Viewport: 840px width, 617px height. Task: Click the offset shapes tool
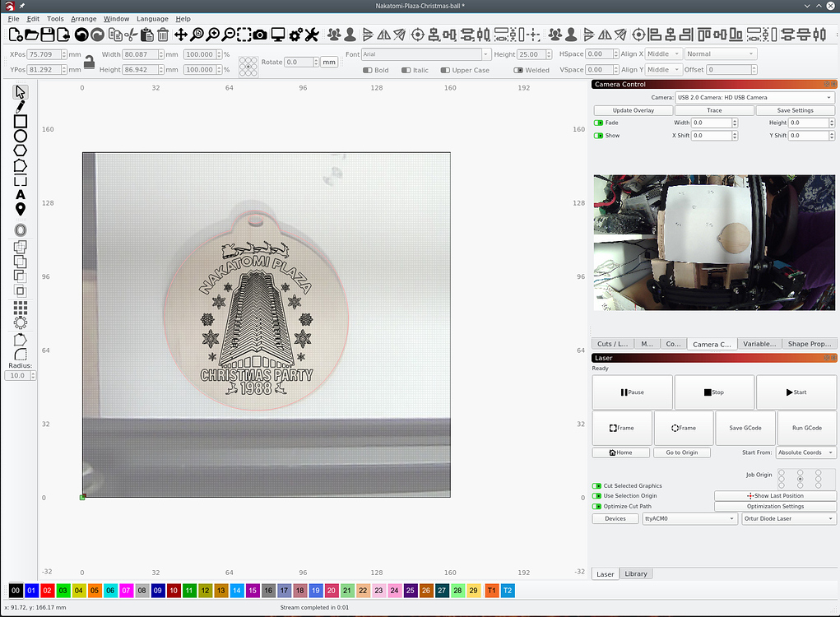(x=21, y=230)
